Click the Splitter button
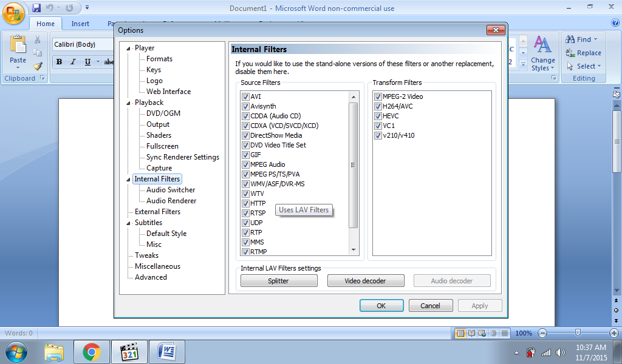Screen dimensions: 622x364 279,281
